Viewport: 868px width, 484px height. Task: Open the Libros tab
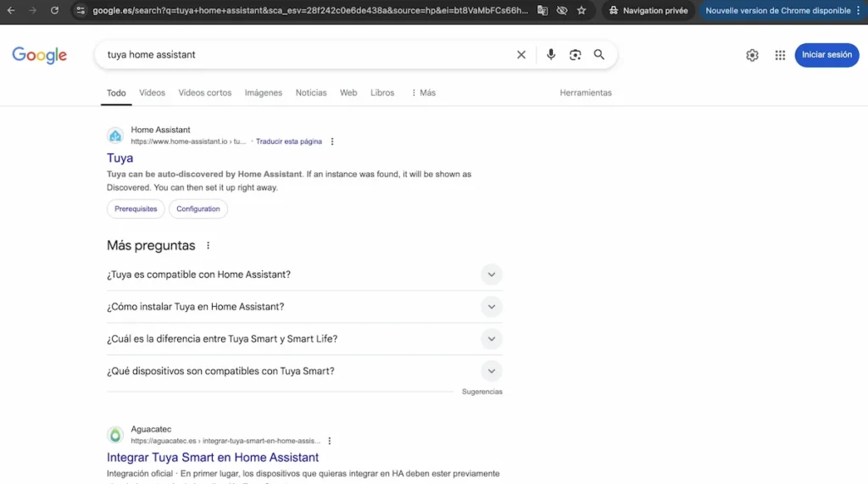tap(382, 93)
